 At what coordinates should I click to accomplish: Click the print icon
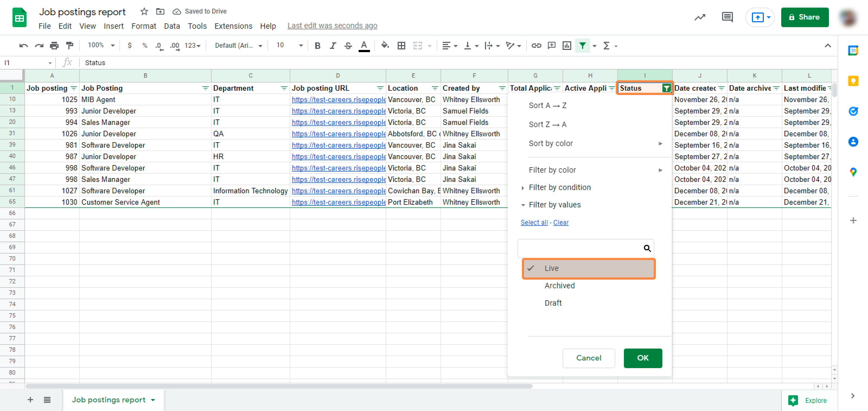coord(54,46)
